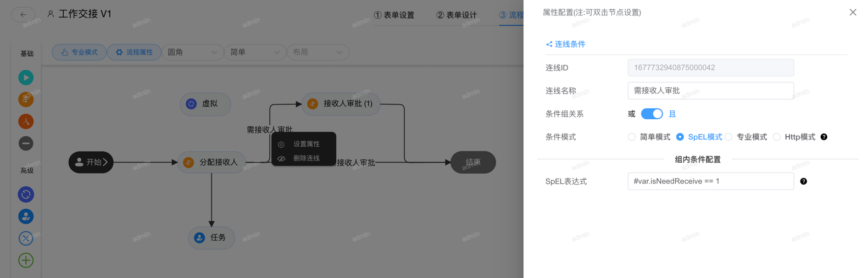Toggle the 条件组关系 或/且 switch
The image size is (868, 278).
(x=652, y=114)
